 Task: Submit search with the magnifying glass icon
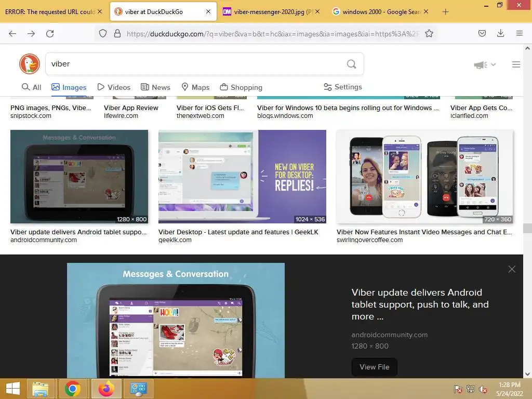(x=352, y=64)
